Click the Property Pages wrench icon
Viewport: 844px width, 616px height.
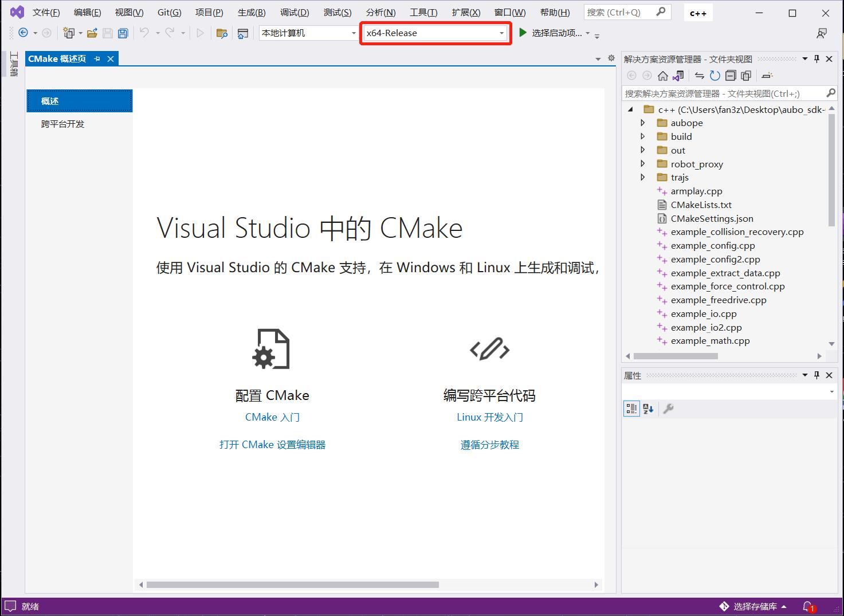tap(668, 409)
